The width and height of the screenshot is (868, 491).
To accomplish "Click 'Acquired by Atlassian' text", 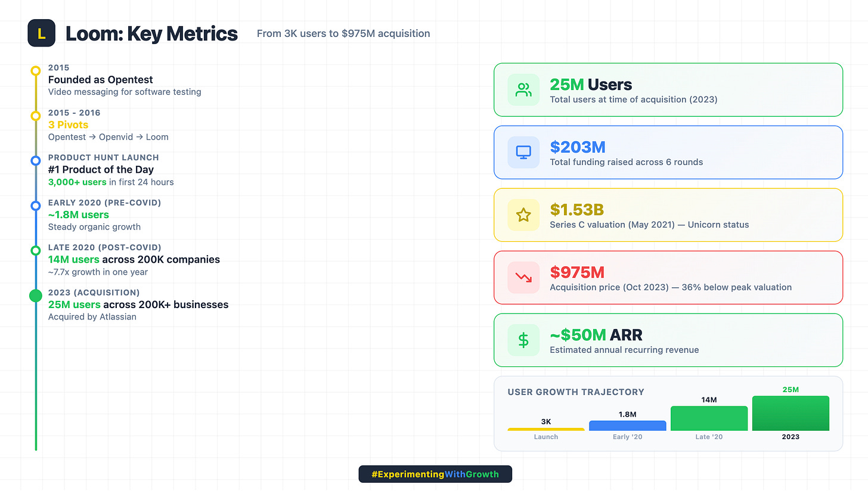I will click(x=92, y=316).
